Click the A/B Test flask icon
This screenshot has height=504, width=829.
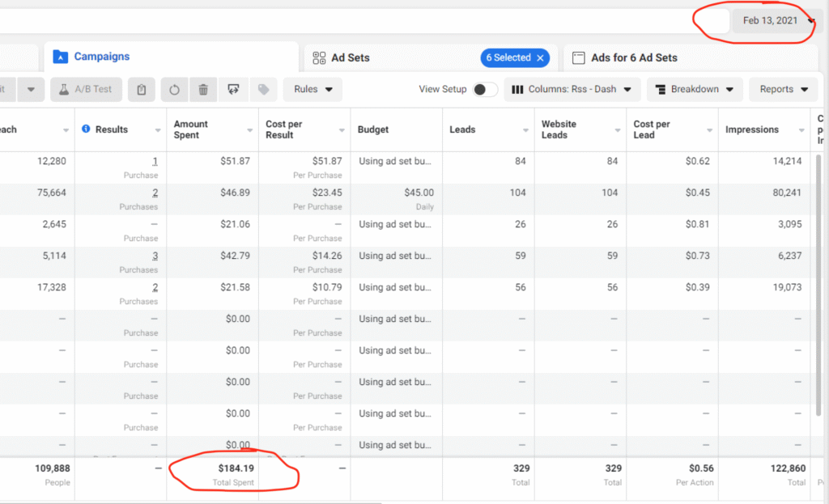pyautogui.click(x=64, y=89)
